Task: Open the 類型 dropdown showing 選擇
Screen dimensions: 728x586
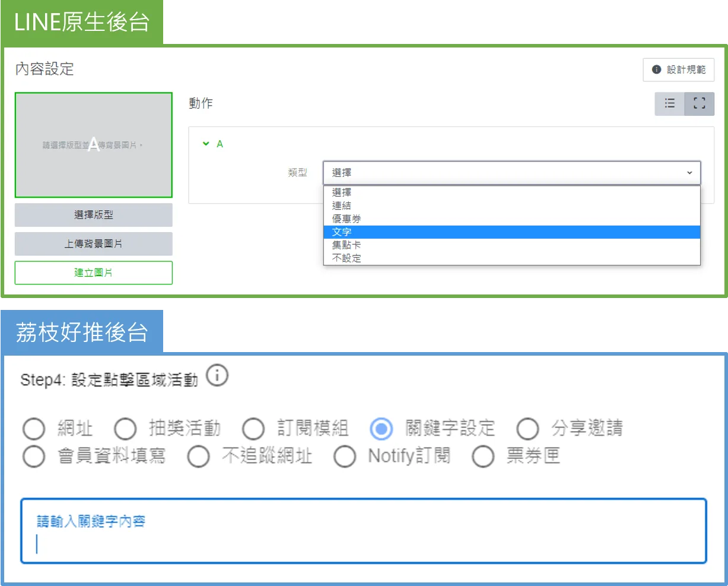Action: (x=512, y=173)
